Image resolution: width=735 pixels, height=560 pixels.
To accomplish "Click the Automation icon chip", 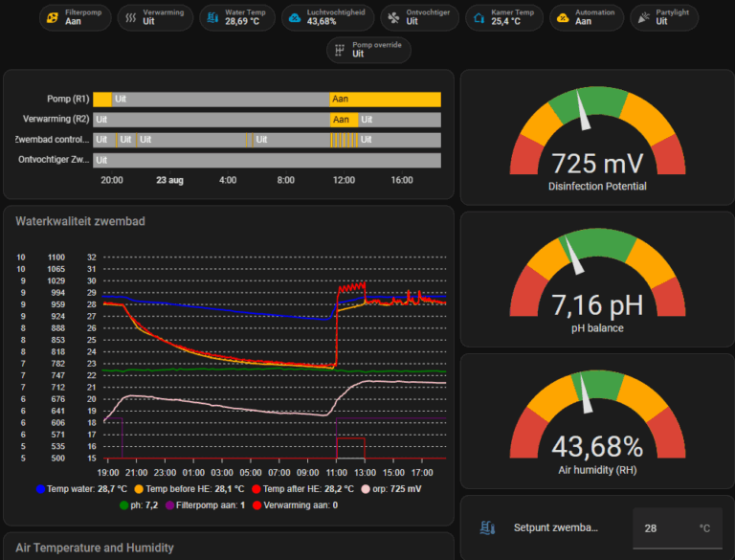I will (x=562, y=17).
